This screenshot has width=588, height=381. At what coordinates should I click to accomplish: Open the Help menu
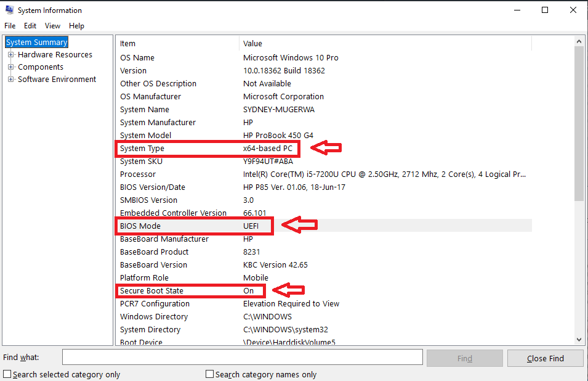click(x=76, y=26)
